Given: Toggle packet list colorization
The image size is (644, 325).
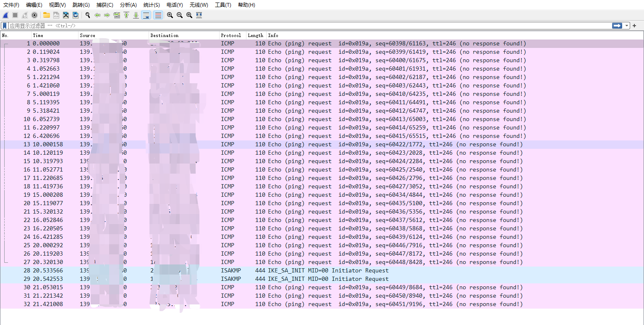Looking at the screenshot, I should [x=158, y=15].
